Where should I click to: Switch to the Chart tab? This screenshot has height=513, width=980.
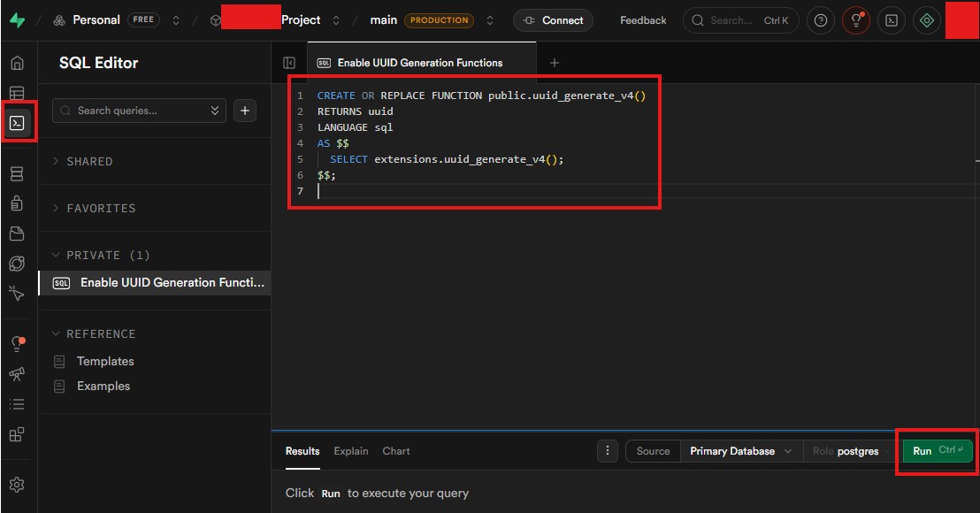click(396, 450)
